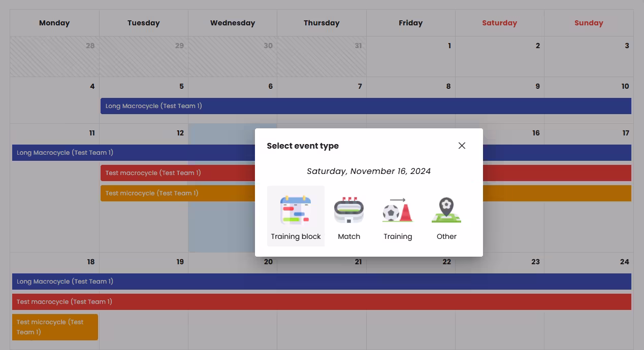
Task: Select the Other location pin icon
Action: click(446, 210)
